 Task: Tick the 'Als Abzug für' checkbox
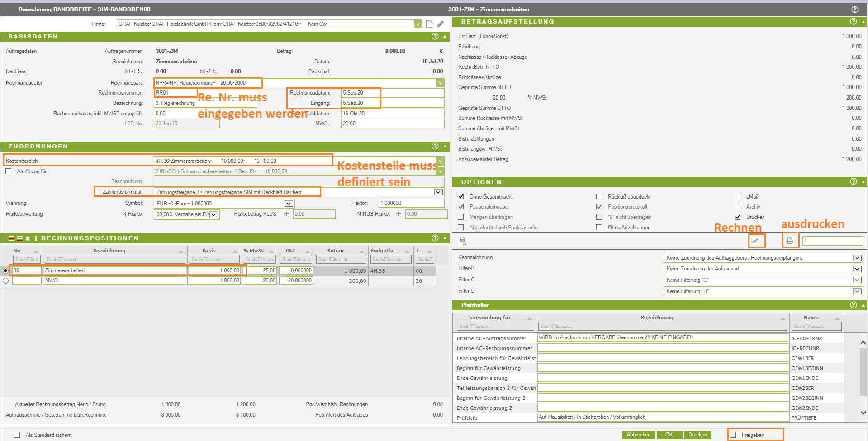[x=9, y=171]
